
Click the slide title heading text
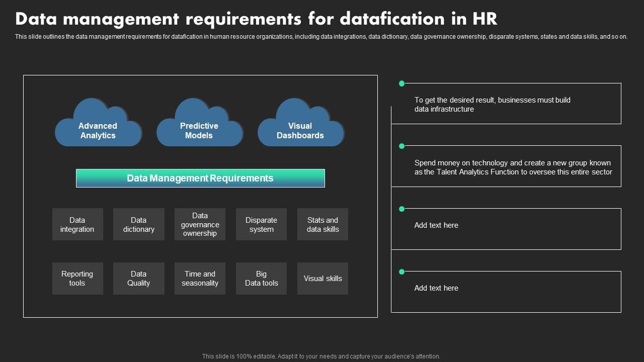pos(256,19)
